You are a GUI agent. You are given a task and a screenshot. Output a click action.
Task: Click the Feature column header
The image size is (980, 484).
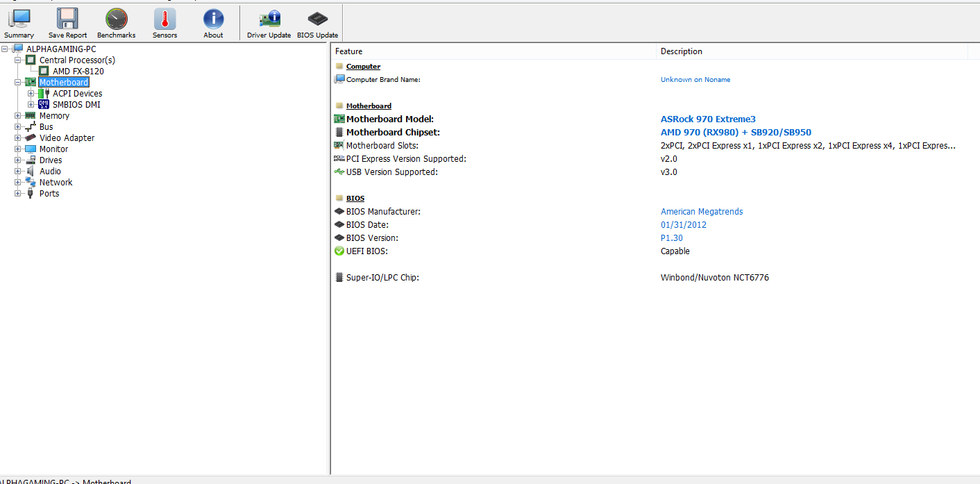pyautogui.click(x=493, y=51)
